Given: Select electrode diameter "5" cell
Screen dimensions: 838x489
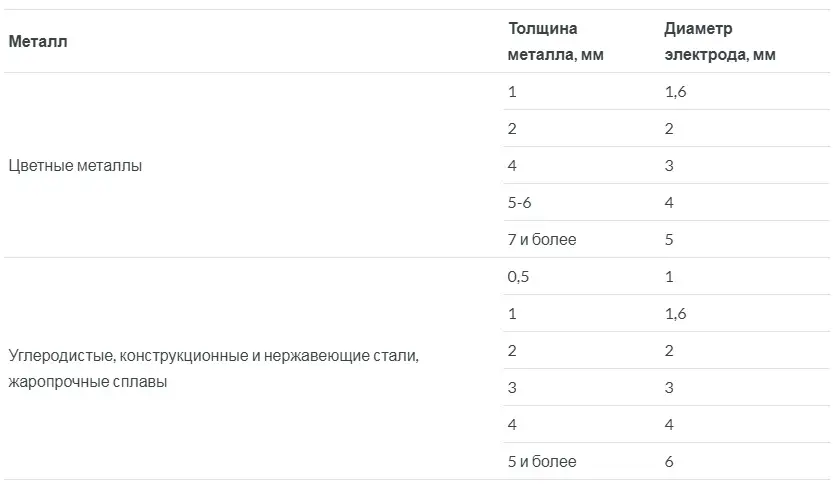Looking at the screenshot, I should (x=669, y=240).
